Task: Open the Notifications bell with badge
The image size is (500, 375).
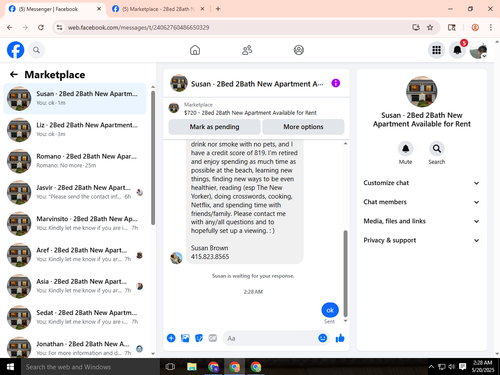Action: (x=458, y=50)
